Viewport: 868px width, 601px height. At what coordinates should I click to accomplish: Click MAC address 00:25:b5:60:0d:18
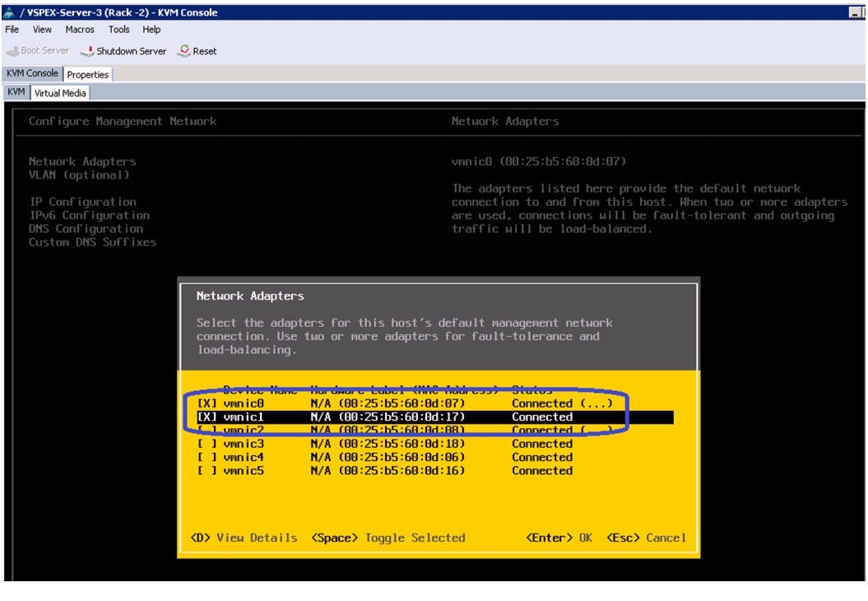coord(402,444)
